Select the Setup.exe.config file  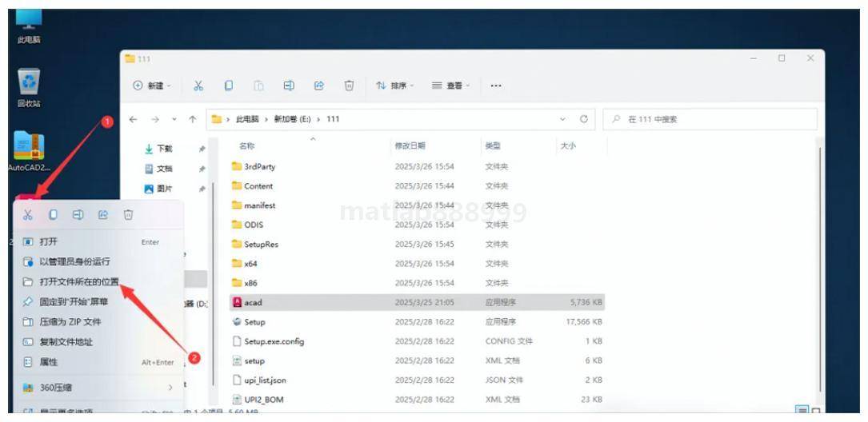pyautogui.click(x=417, y=341)
